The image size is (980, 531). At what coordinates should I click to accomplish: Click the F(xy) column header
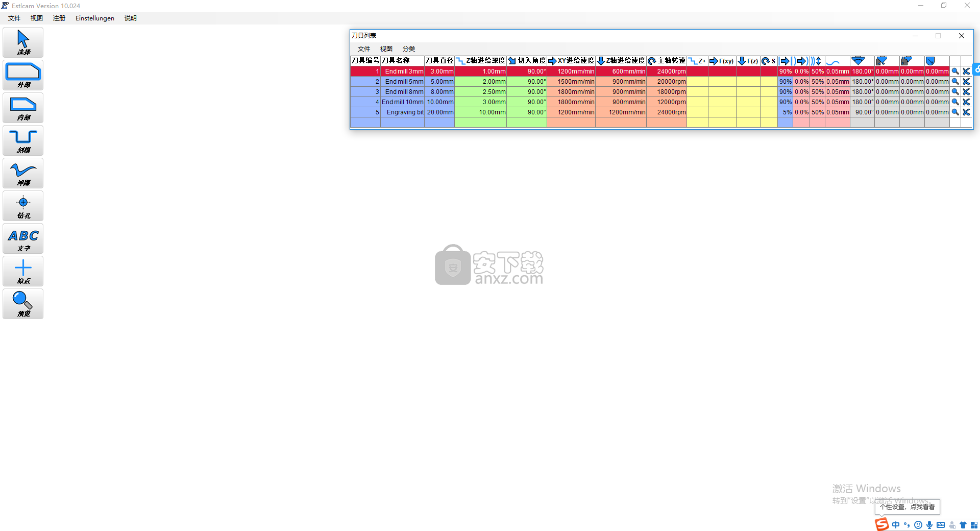tap(722, 61)
